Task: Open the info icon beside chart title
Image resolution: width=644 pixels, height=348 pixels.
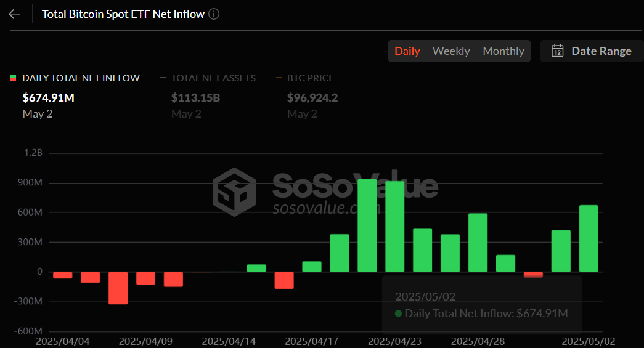Action: click(214, 14)
